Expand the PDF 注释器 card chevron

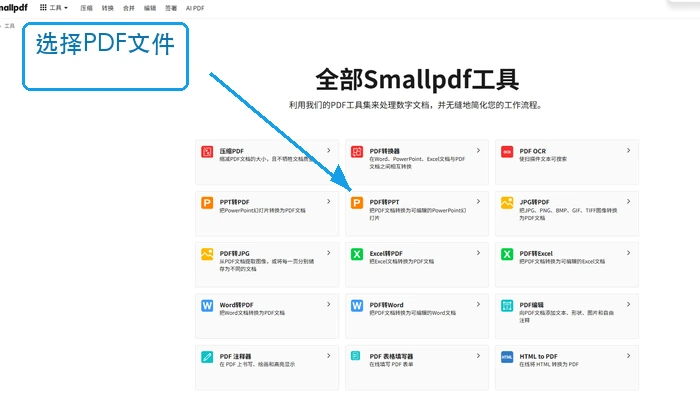point(329,356)
